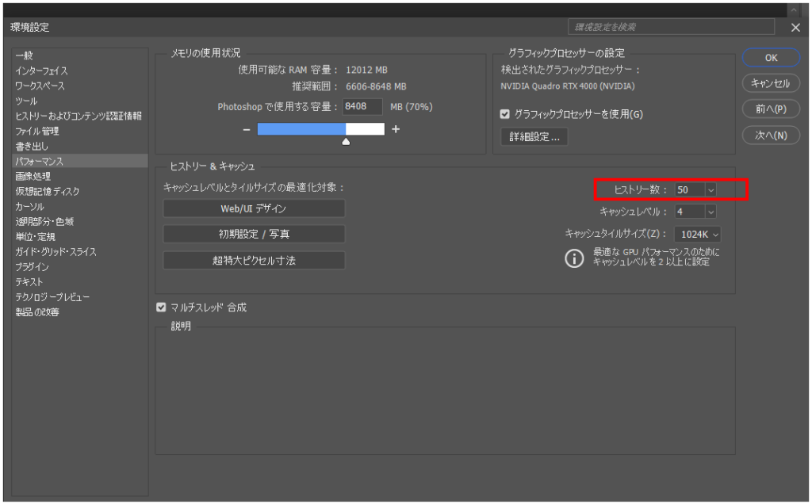Click the plus icon beside memory slider
The image size is (812, 504).
pyautogui.click(x=396, y=129)
